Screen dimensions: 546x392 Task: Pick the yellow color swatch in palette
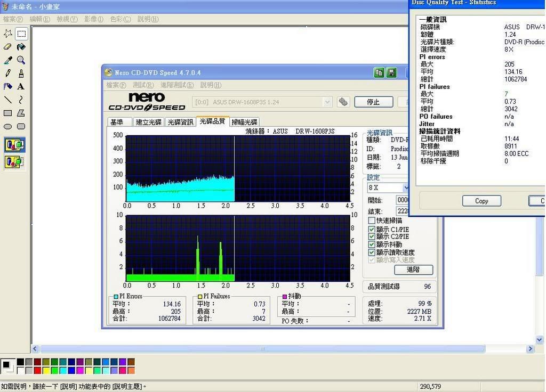pos(46,370)
